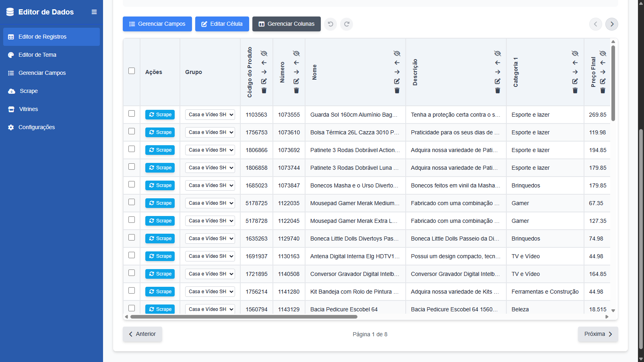Open Editor de Tema in sidebar
644x362 pixels.
click(37, 55)
